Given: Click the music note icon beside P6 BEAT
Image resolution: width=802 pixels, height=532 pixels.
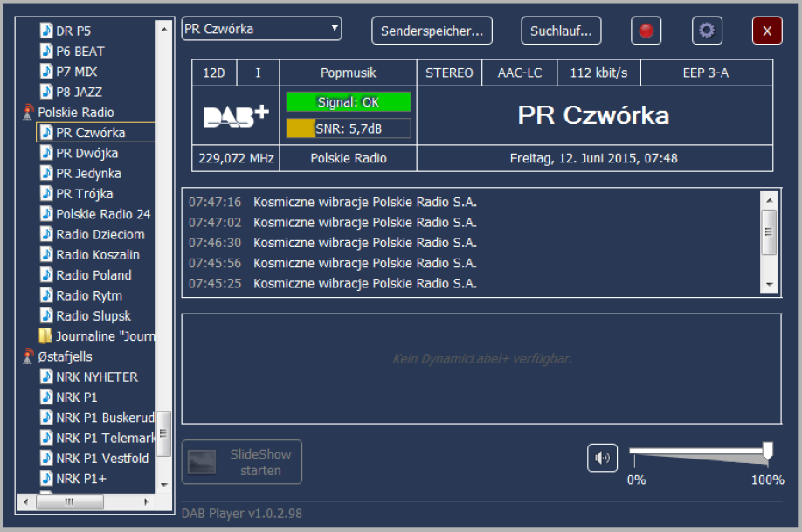Looking at the screenshot, I should pos(46,52).
